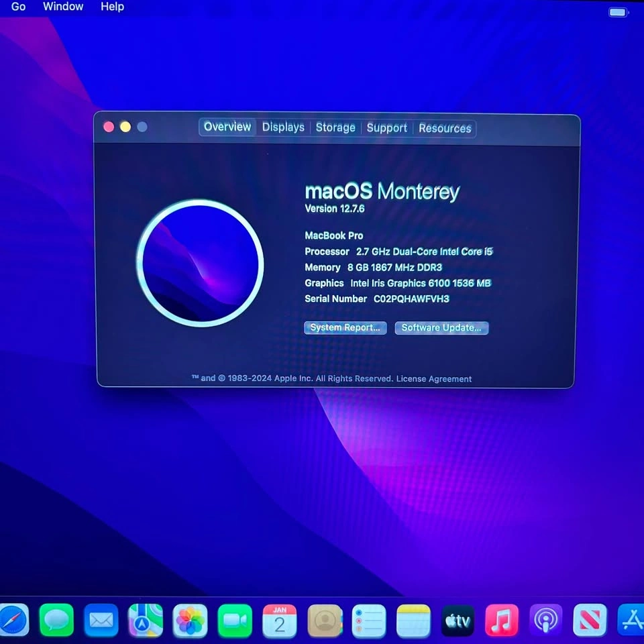644x644 pixels.
Task: Click processor value 2.7 GHz Dual-Core Intel Core i5
Action: pyautogui.click(x=424, y=252)
